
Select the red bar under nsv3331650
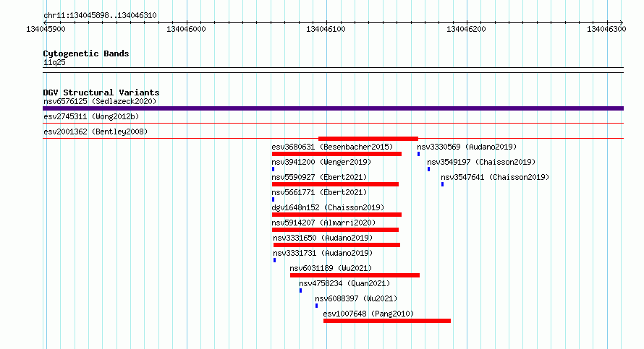coord(336,245)
